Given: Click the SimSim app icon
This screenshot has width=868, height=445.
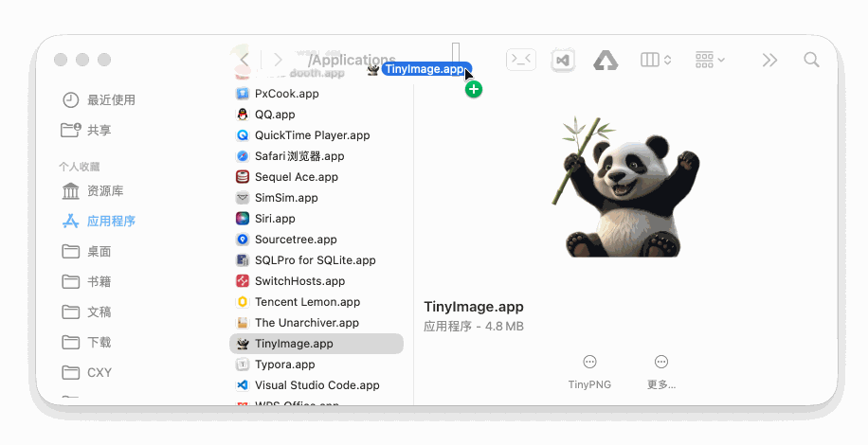Looking at the screenshot, I should click(242, 198).
